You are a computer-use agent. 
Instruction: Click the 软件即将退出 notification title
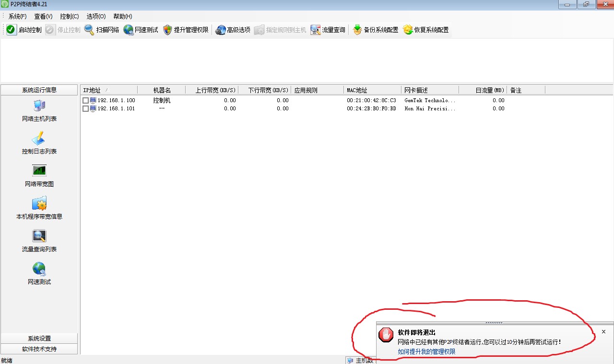[x=416, y=332]
